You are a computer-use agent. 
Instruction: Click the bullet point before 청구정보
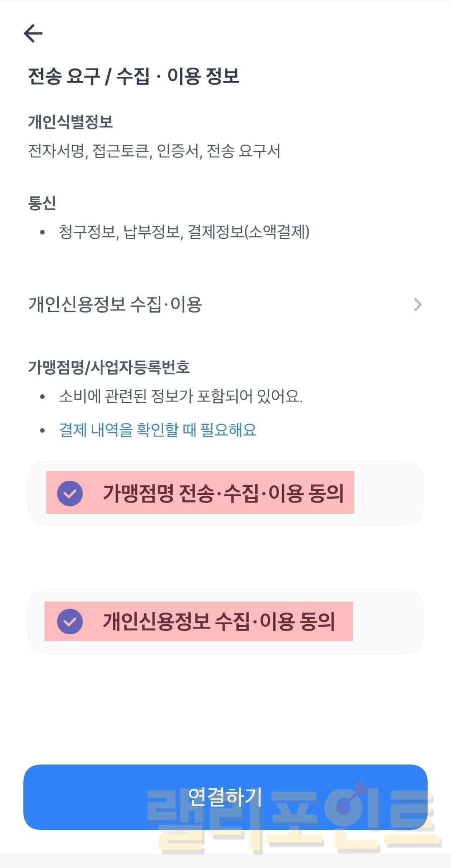pyautogui.click(x=42, y=232)
